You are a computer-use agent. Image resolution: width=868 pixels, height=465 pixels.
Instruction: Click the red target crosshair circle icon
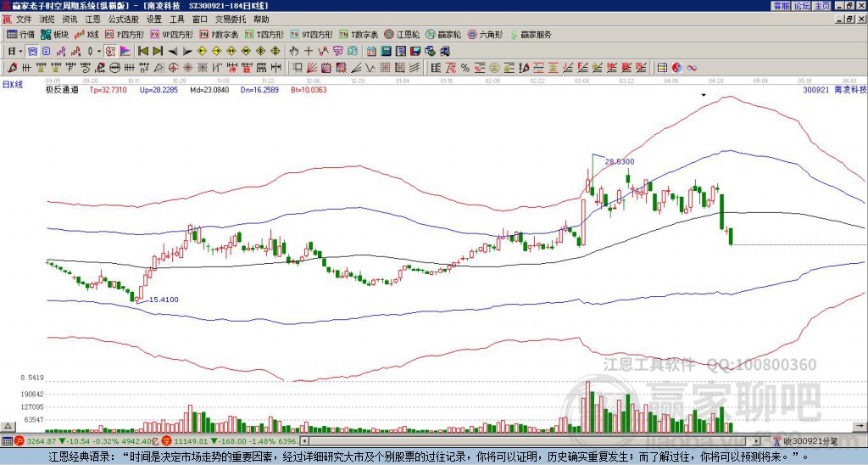coord(173,68)
